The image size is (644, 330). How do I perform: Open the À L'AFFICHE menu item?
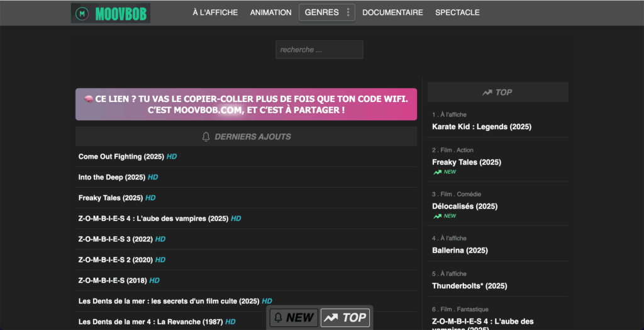215,13
